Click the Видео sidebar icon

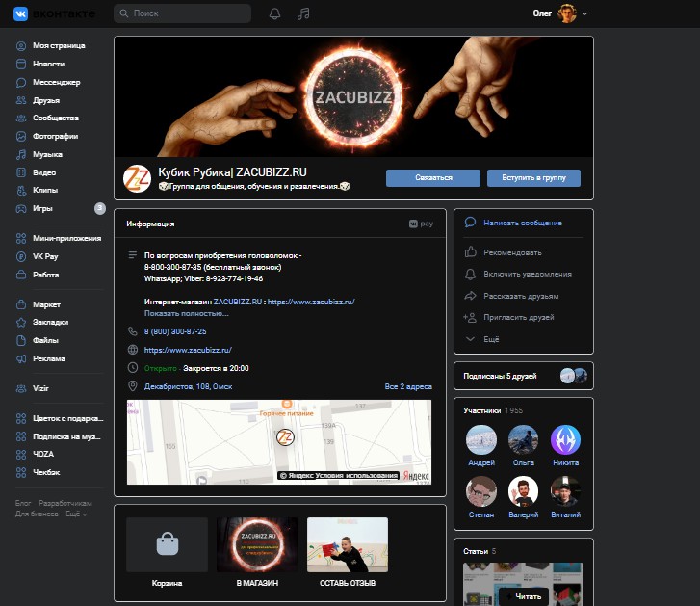[x=21, y=172]
